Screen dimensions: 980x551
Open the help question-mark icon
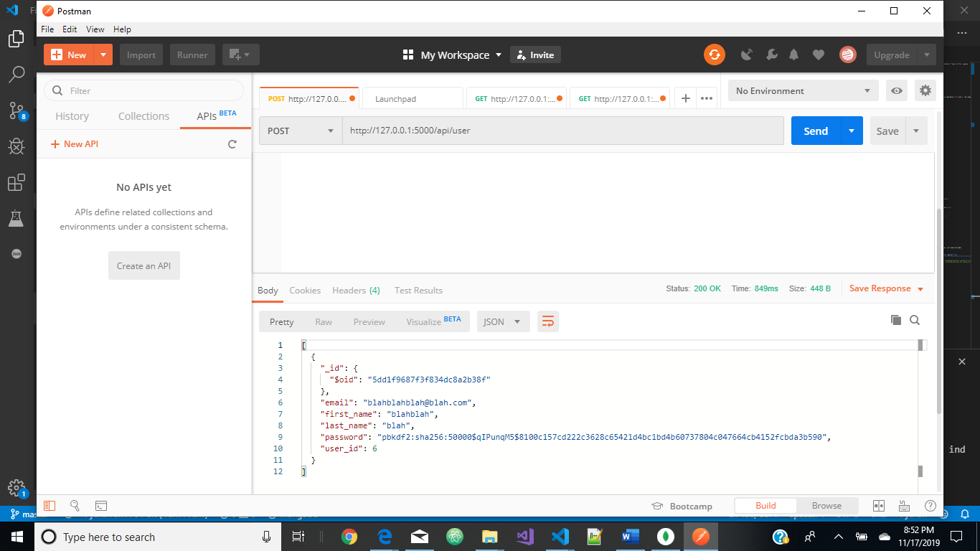tap(930, 506)
